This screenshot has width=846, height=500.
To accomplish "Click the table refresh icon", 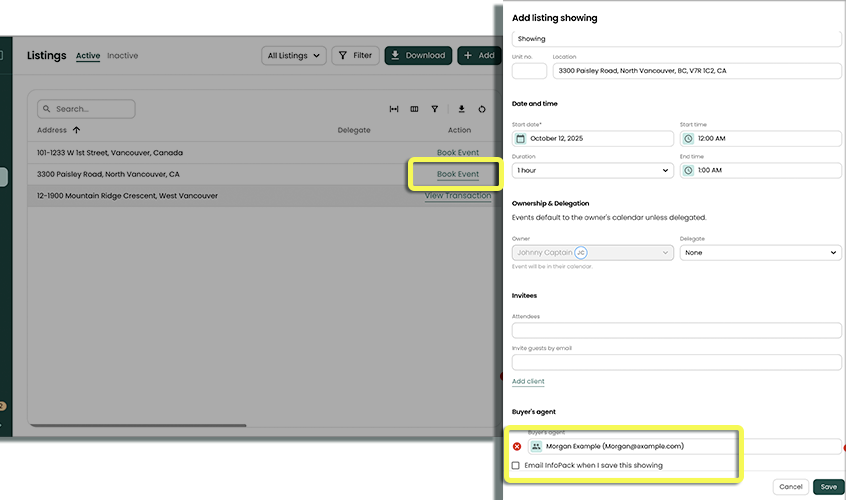I will click(482, 109).
